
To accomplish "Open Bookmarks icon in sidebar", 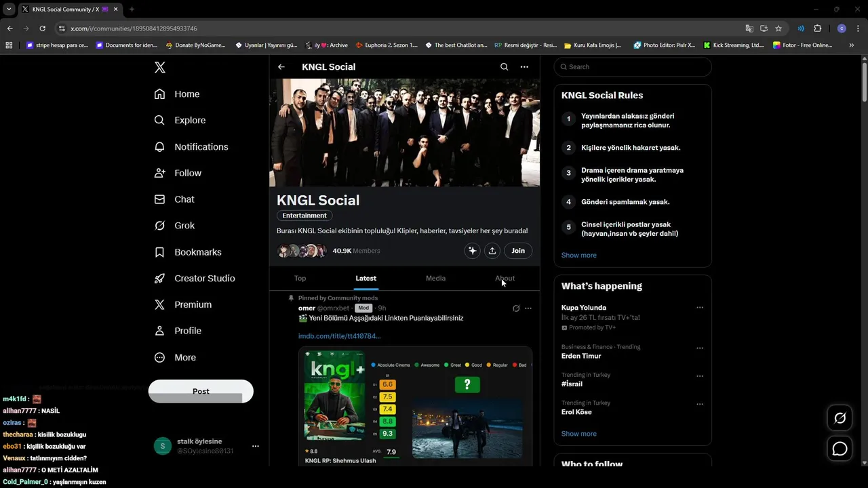I will click(159, 252).
